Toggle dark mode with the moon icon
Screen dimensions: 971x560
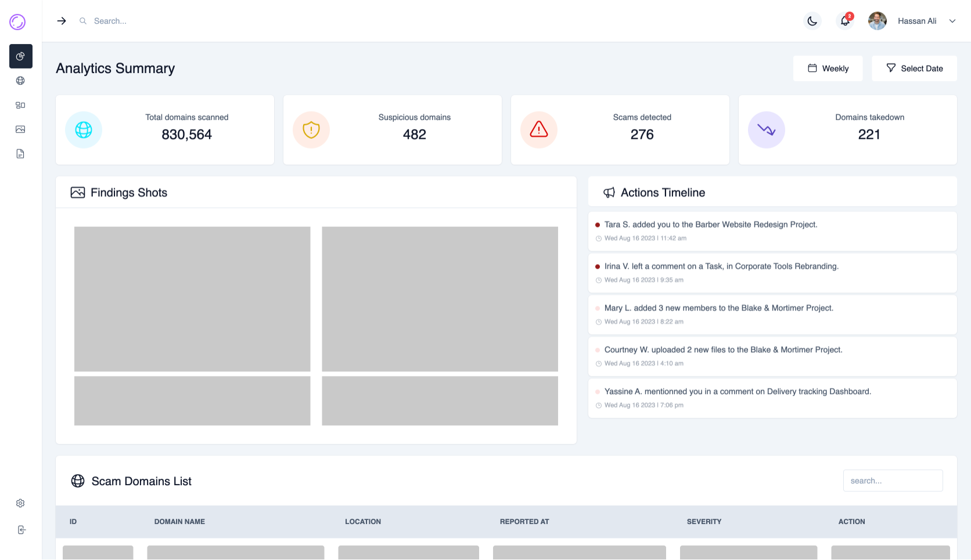pos(812,21)
